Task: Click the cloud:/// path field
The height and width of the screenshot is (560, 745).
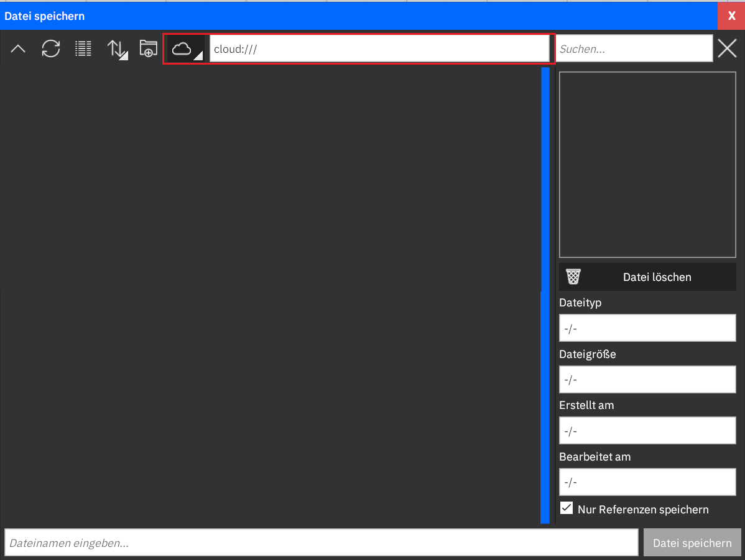Action: (x=379, y=48)
